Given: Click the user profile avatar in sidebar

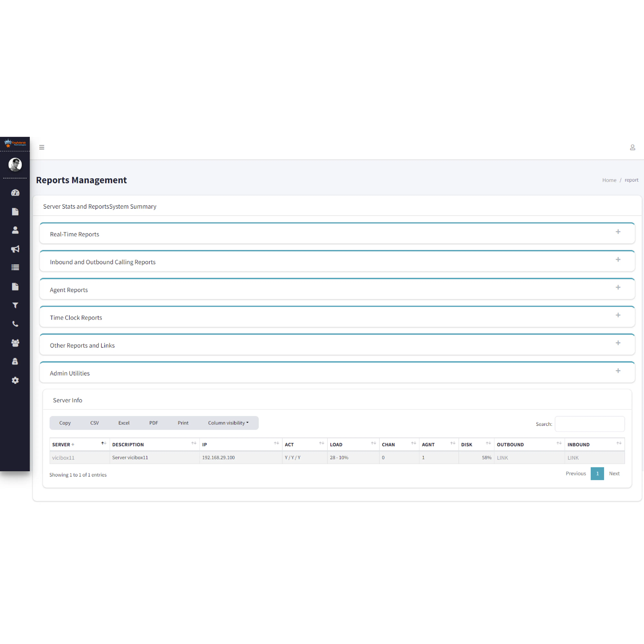Looking at the screenshot, I should pos(15,165).
